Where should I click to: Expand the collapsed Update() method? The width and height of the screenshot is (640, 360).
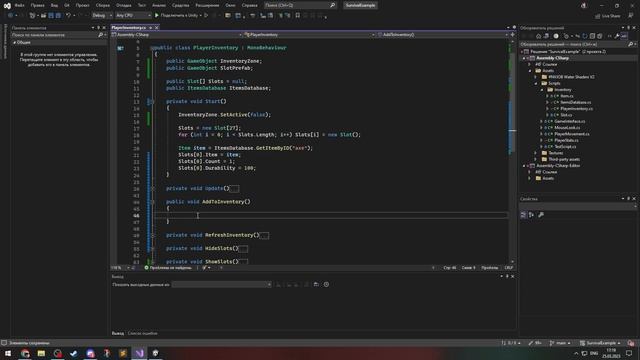[x=153, y=189]
